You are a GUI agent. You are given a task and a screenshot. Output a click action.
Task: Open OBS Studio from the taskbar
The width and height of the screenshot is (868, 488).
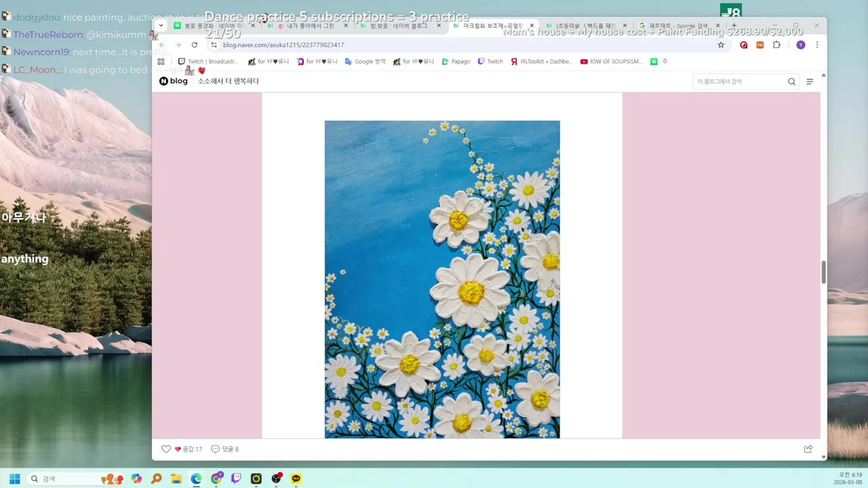click(276, 479)
